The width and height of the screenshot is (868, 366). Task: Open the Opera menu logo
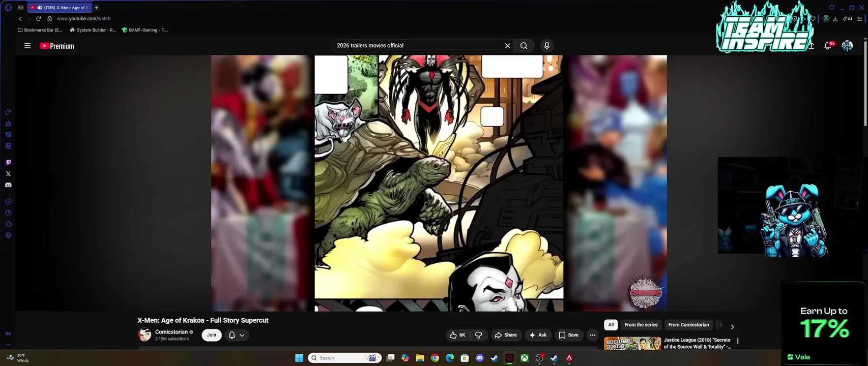pos(8,8)
